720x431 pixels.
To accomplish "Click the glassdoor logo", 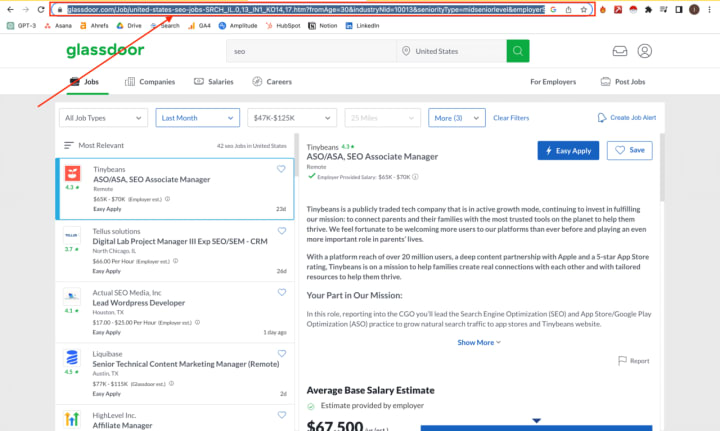I will click(105, 50).
